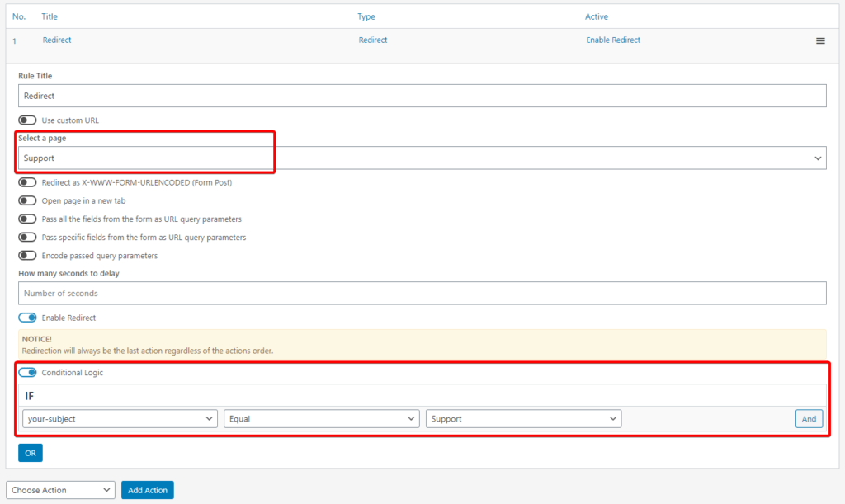Open the your-subject field dropdown
The image size is (845, 504).
tap(120, 418)
